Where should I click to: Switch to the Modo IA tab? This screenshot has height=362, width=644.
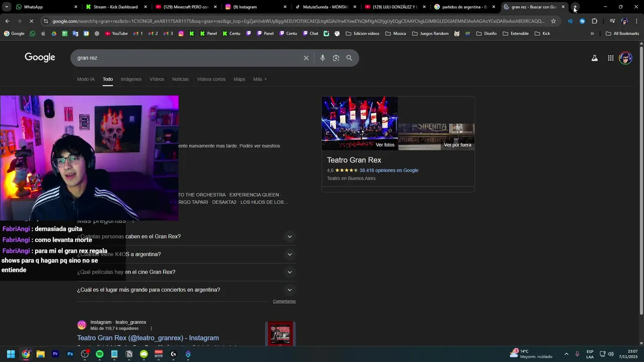tap(86, 79)
